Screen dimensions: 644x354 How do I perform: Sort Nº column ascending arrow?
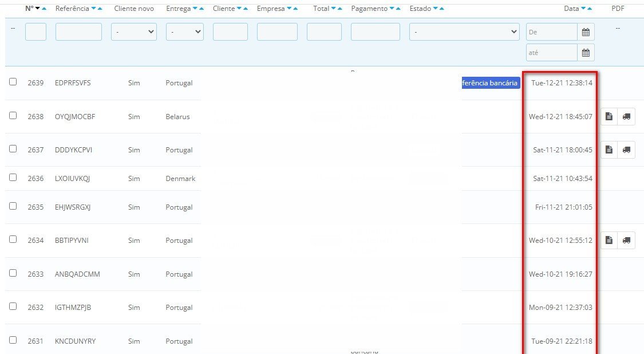pyautogui.click(x=44, y=9)
